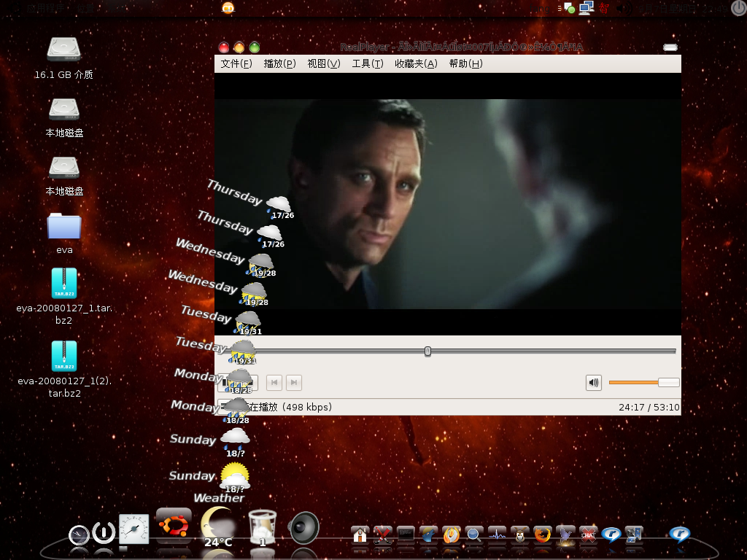
Task: Click the round orange icon in the top panel
Action: pyautogui.click(x=228, y=7)
